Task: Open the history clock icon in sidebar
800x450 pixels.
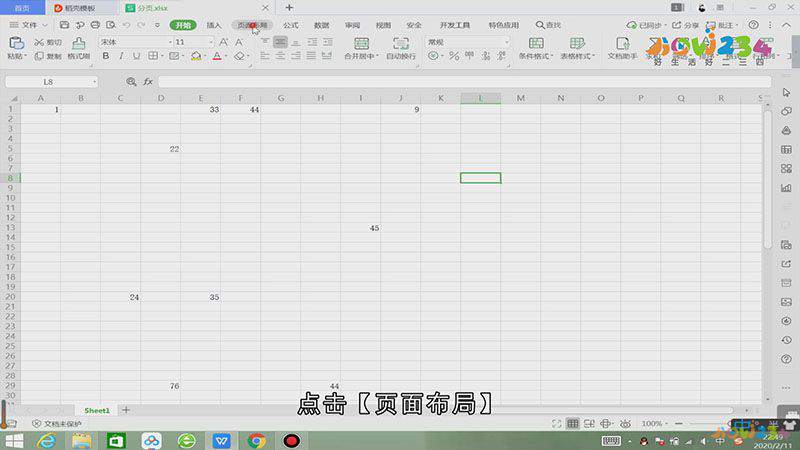Action: (786, 340)
